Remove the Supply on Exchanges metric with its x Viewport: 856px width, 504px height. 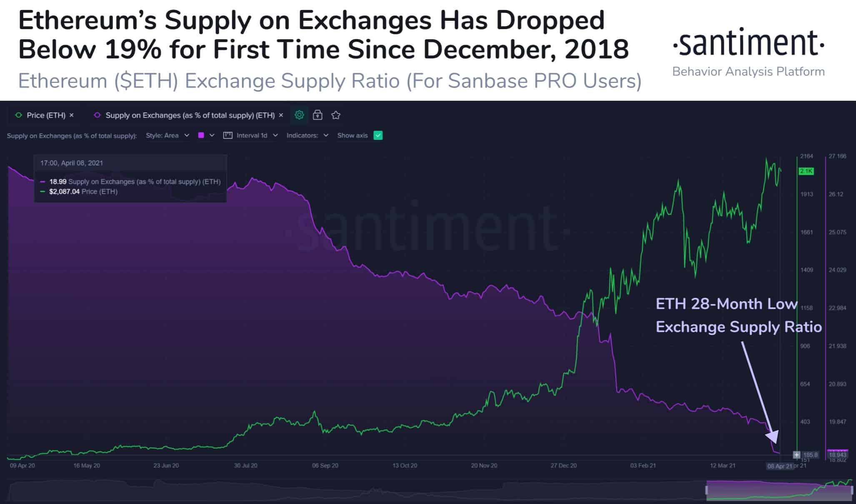coord(281,115)
